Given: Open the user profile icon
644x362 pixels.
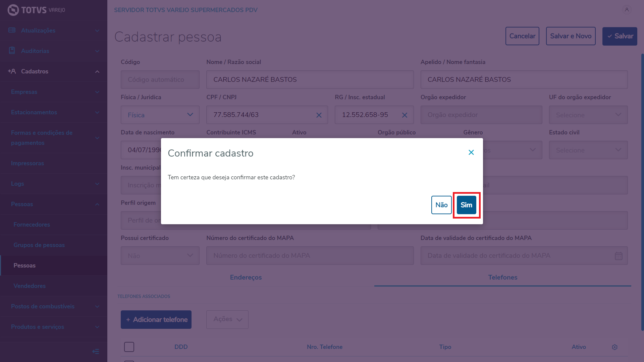Looking at the screenshot, I should (x=627, y=10).
